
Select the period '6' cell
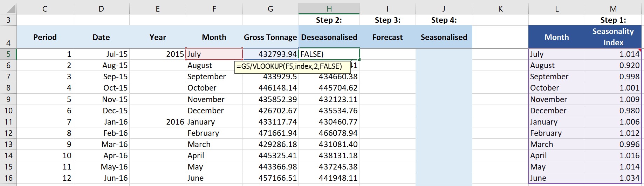[45, 111]
